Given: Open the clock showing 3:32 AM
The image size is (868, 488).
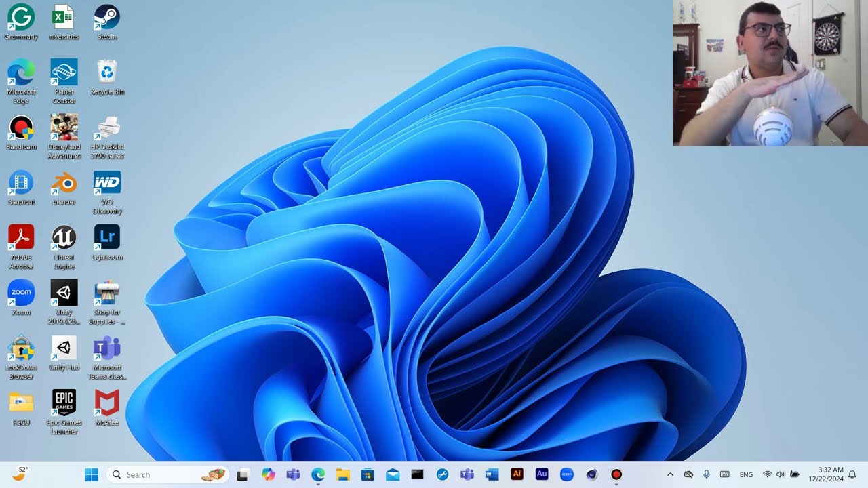Looking at the screenshot, I should click(x=825, y=474).
